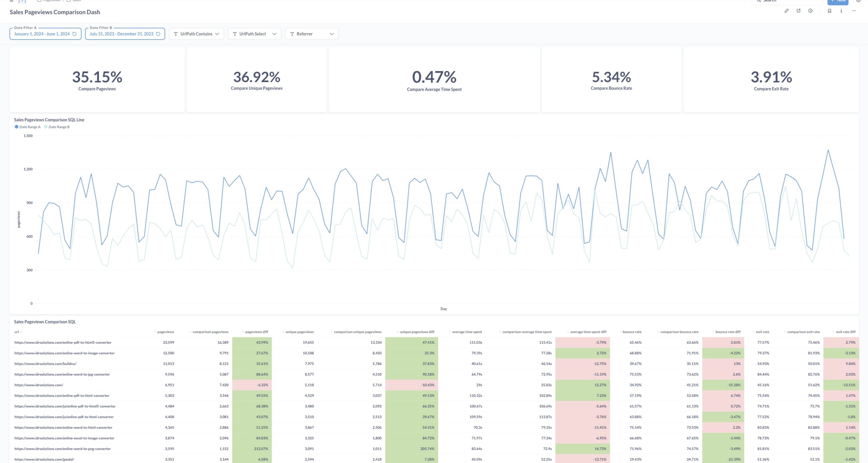Sort by average time spent header
Screen dimensions: 868x463
click(x=465, y=332)
